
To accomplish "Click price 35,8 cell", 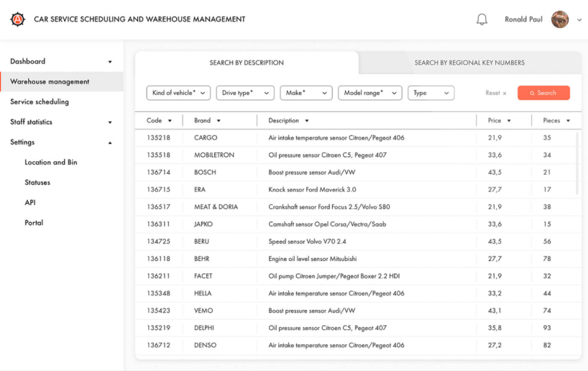I will pyautogui.click(x=495, y=328).
